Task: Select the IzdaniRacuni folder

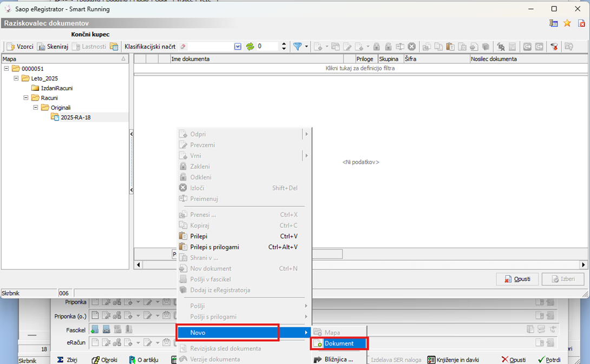Action: click(x=56, y=88)
